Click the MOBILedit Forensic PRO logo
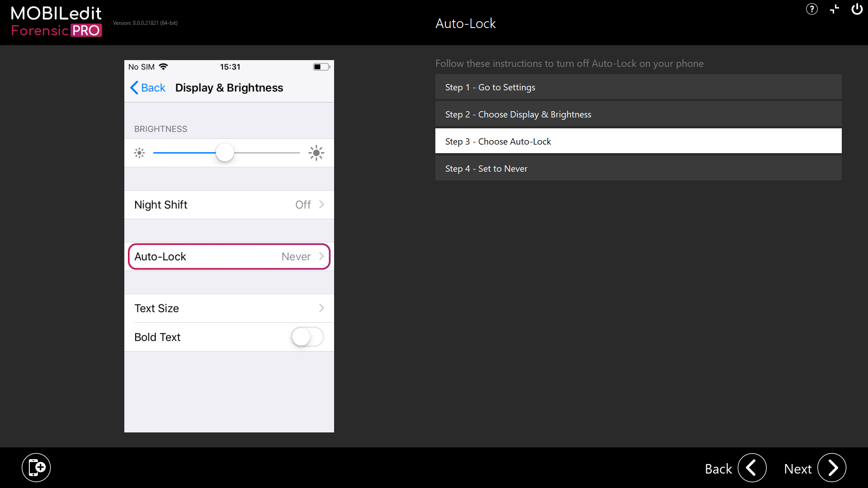The height and width of the screenshot is (488, 868). point(57,21)
